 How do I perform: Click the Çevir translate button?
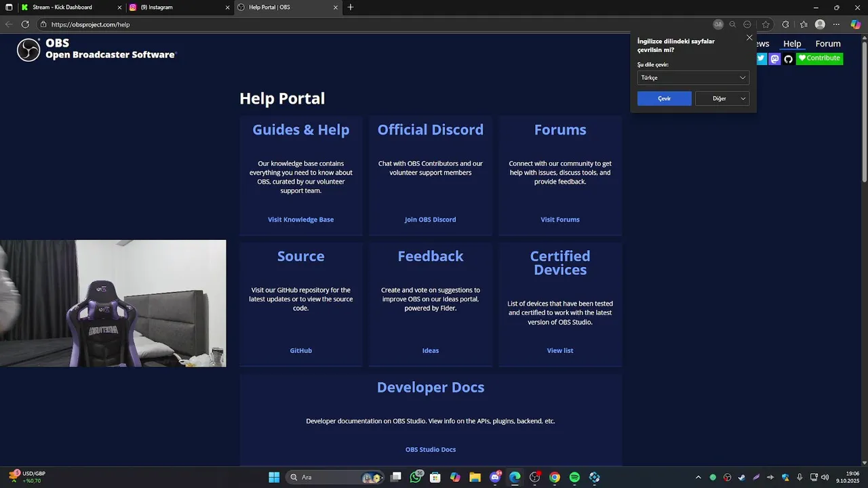point(665,98)
